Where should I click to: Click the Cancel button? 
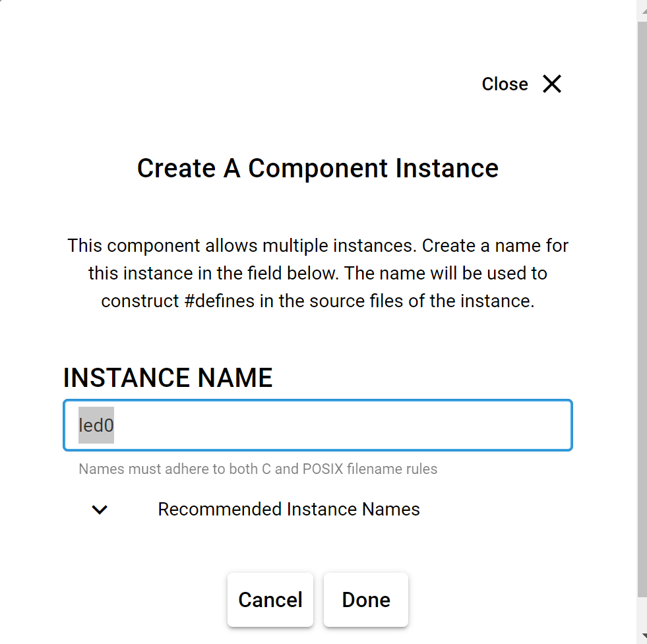pos(270,599)
